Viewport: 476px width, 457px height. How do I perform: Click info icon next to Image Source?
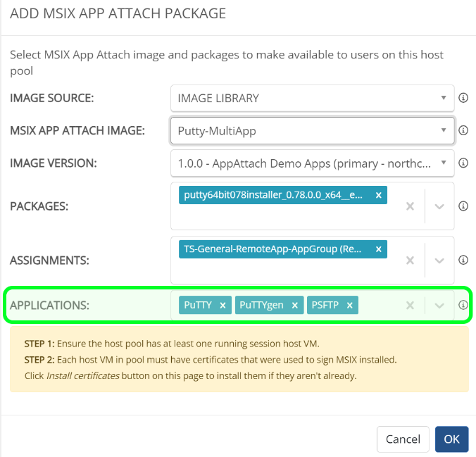click(x=463, y=99)
